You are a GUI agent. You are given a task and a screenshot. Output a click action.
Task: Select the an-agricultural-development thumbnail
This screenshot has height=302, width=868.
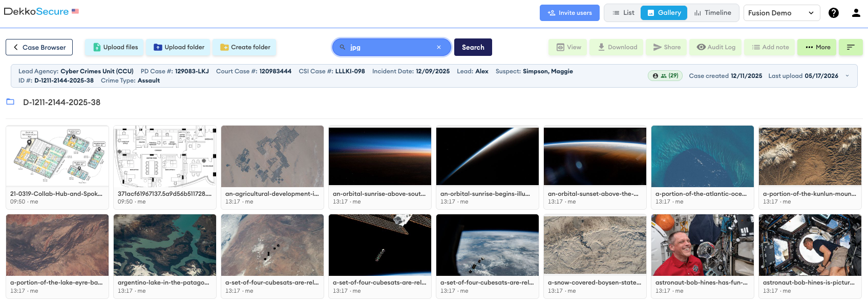[272, 156]
